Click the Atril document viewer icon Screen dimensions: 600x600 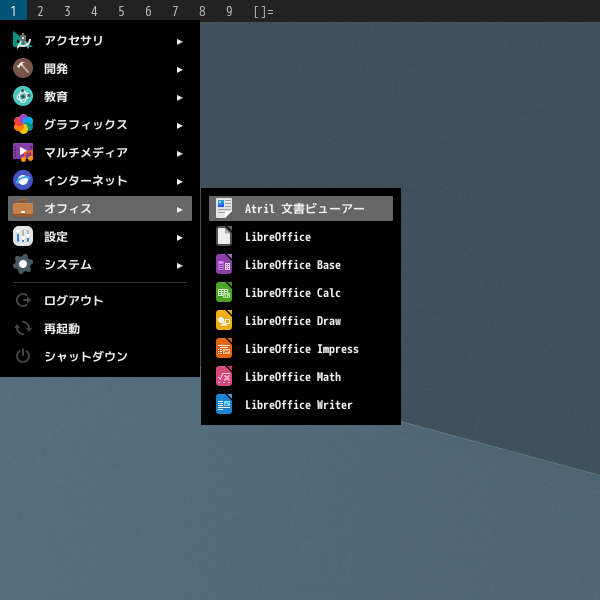224,208
